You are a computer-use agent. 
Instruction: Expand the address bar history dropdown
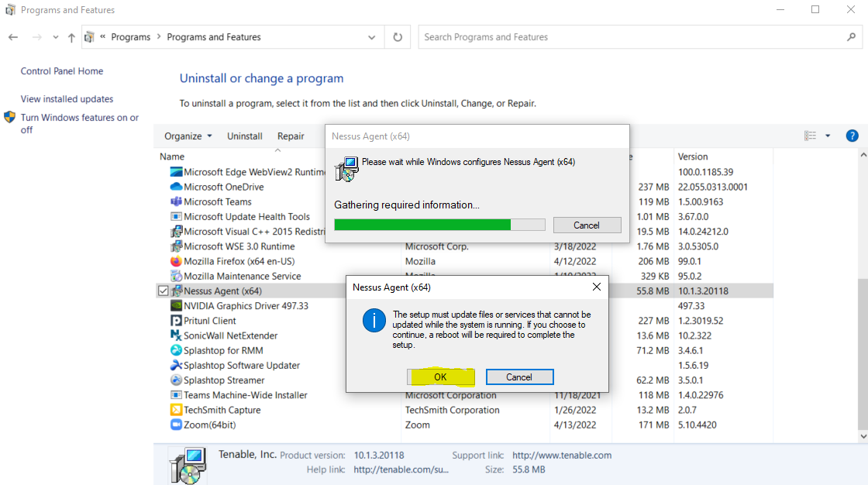pos(371,37)
